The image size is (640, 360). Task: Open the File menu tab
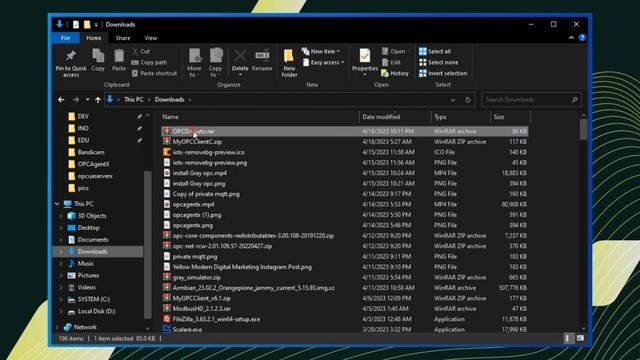(x=66, y=38)
